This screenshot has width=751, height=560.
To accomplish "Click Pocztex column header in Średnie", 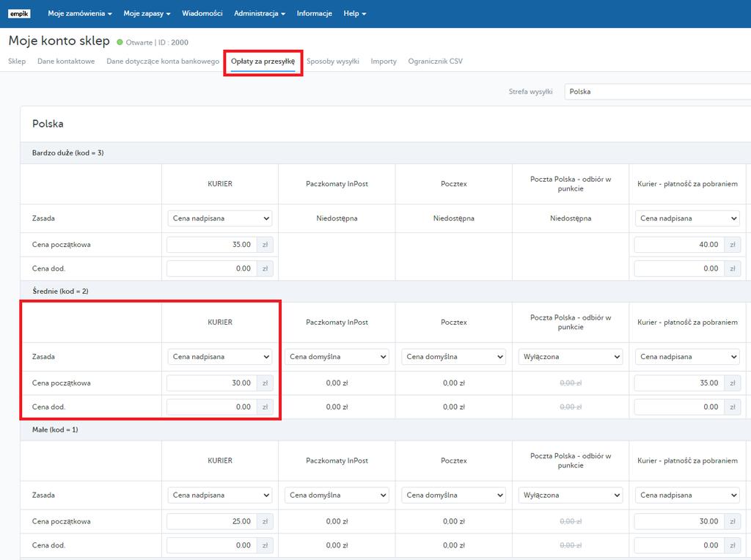I will (453, 322).
